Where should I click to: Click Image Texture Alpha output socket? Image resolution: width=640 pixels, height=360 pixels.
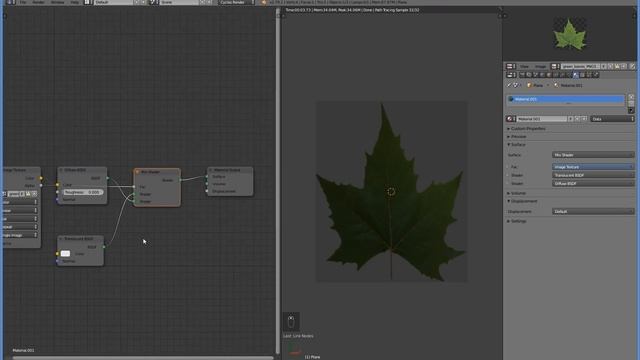tap(41, 185)
